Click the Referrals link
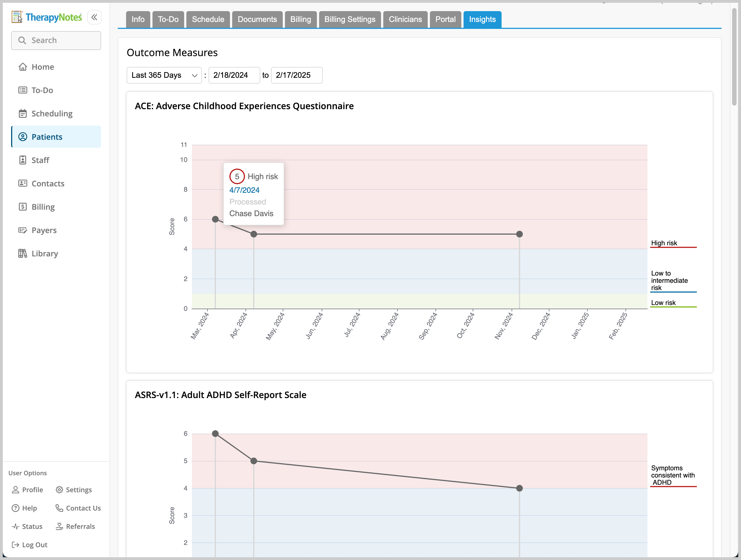This screenshot has width=741, height=560. point(80,526)
